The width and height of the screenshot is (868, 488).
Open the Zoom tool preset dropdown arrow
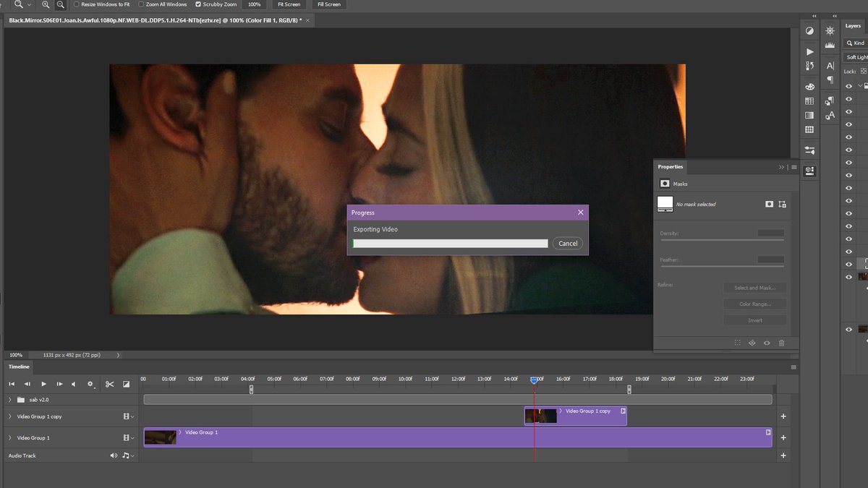point(29,4)
